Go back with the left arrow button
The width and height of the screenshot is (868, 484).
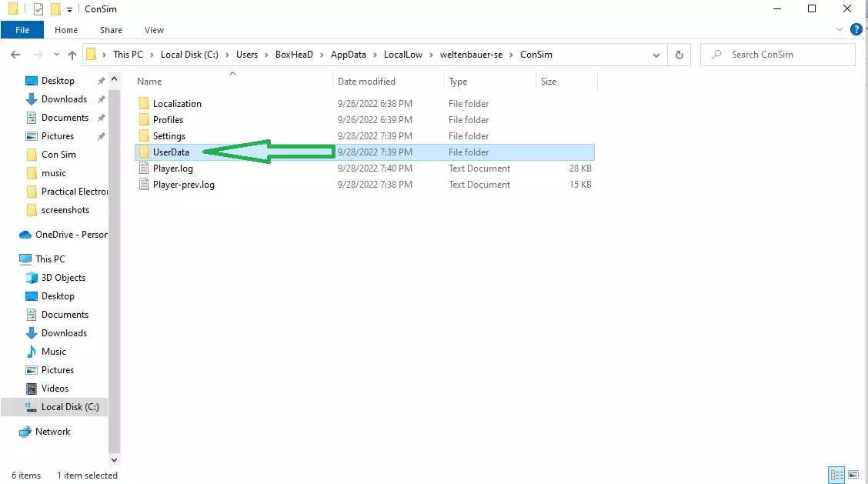pyautogui.click(x=15, y=55)
